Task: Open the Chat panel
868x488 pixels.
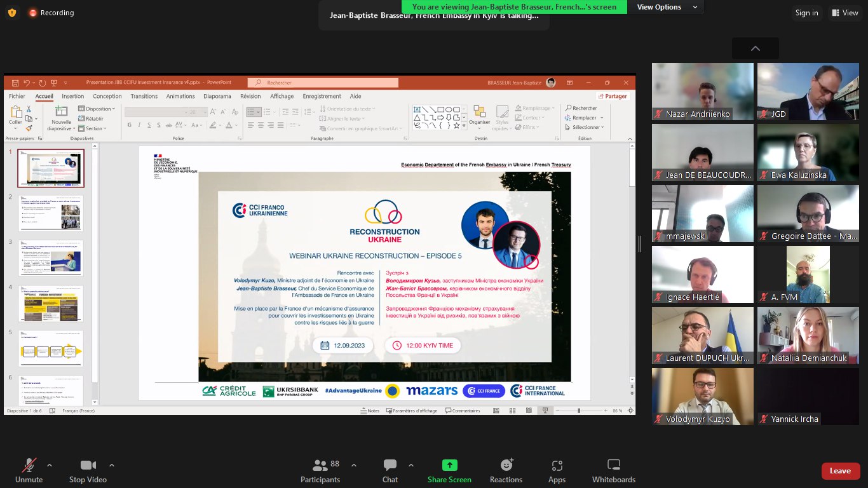Action: tap(390, 470)
